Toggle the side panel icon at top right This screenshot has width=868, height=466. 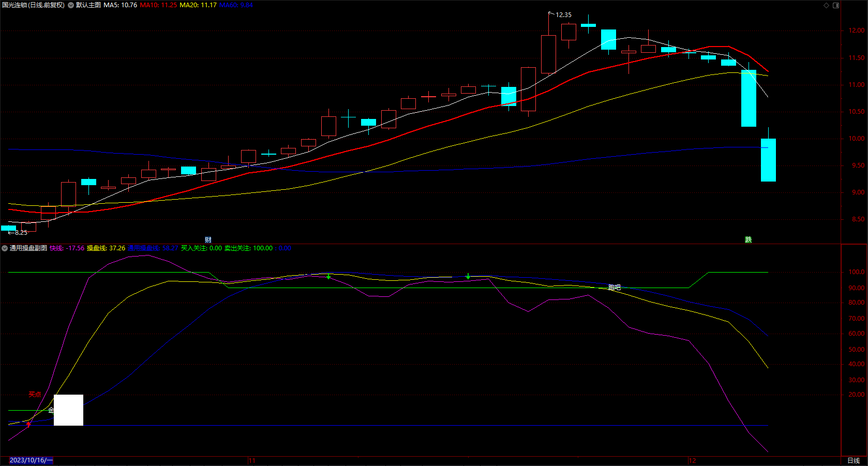tap(836, 5)
